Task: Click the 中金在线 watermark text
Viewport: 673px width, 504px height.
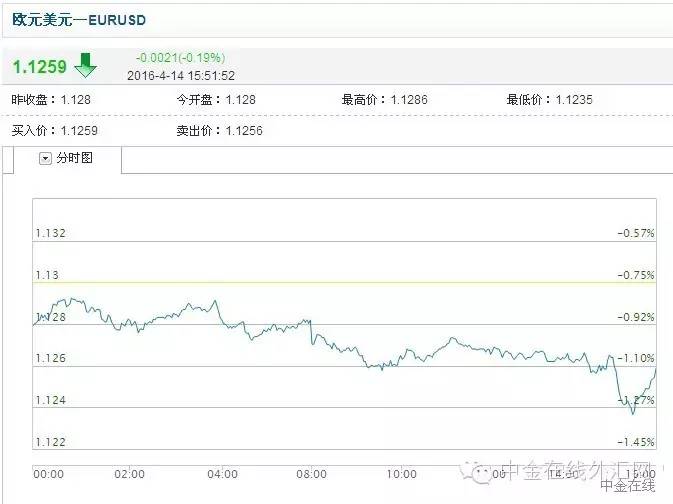Action: coord(627,487)
